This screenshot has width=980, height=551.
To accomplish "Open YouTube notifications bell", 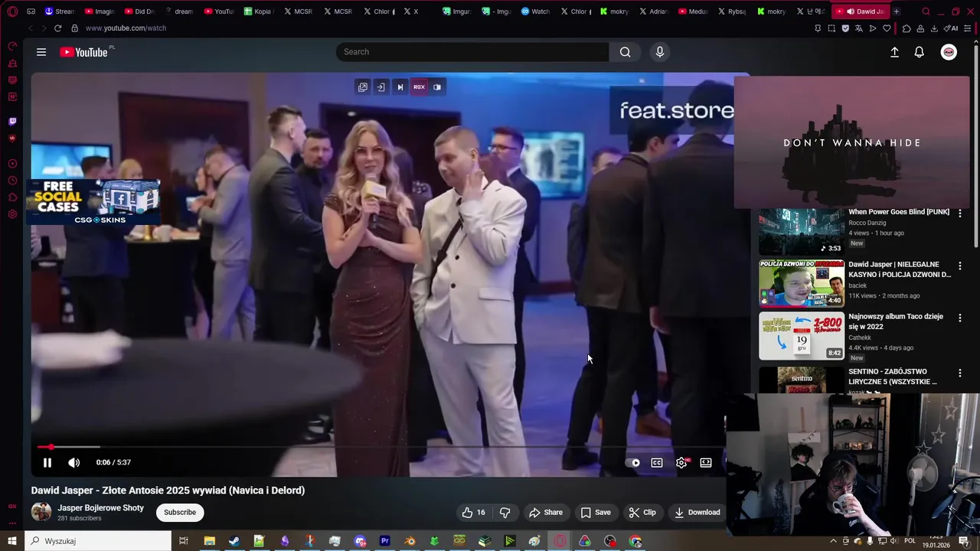I will [920, 52].
